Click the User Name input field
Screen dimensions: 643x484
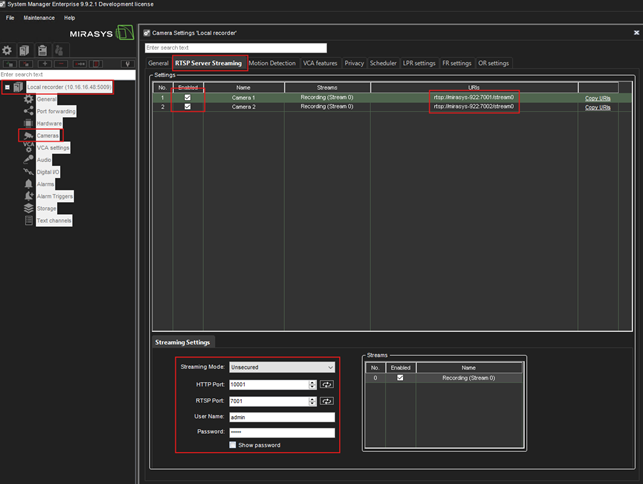pos(282,417)
